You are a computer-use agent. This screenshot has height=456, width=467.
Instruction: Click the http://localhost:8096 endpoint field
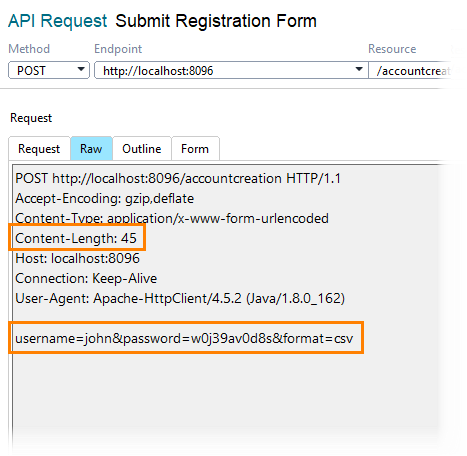(231, 70)
